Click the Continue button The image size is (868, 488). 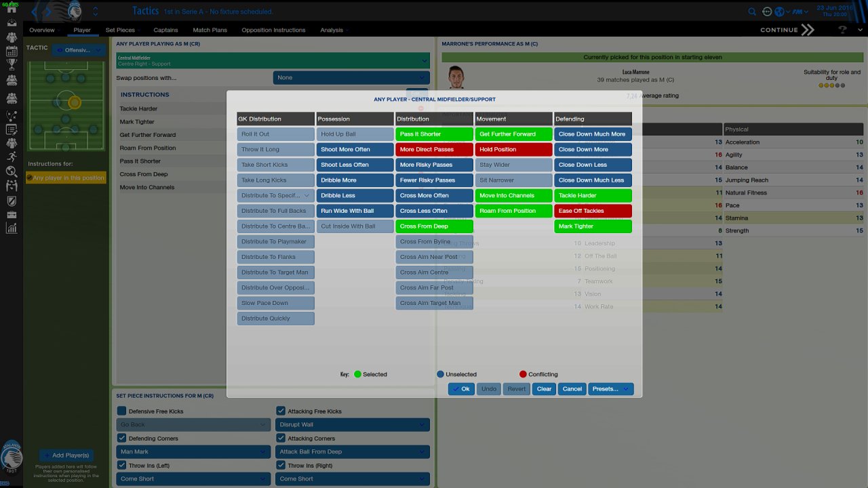point(787,30)
